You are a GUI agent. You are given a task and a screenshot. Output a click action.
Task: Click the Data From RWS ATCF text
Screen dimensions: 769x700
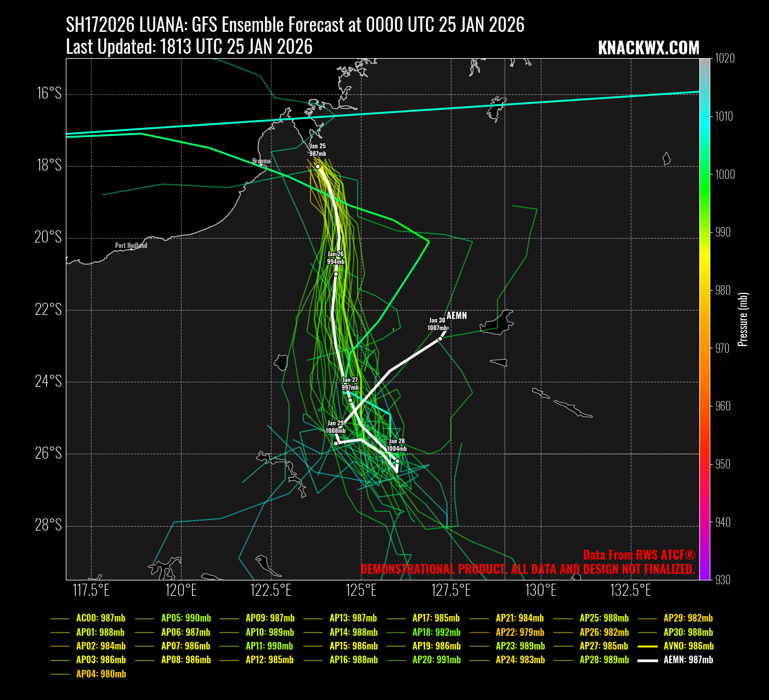pyautogui.click(x=639, y=555)
